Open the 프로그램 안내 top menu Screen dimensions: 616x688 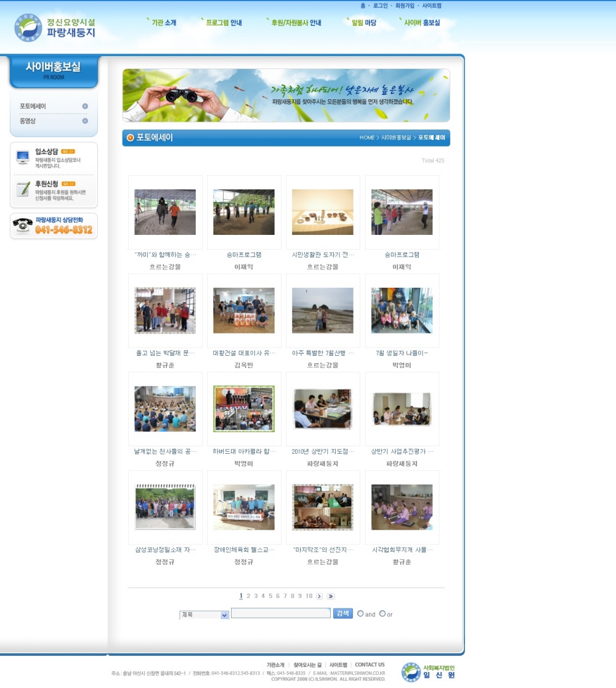222,23
